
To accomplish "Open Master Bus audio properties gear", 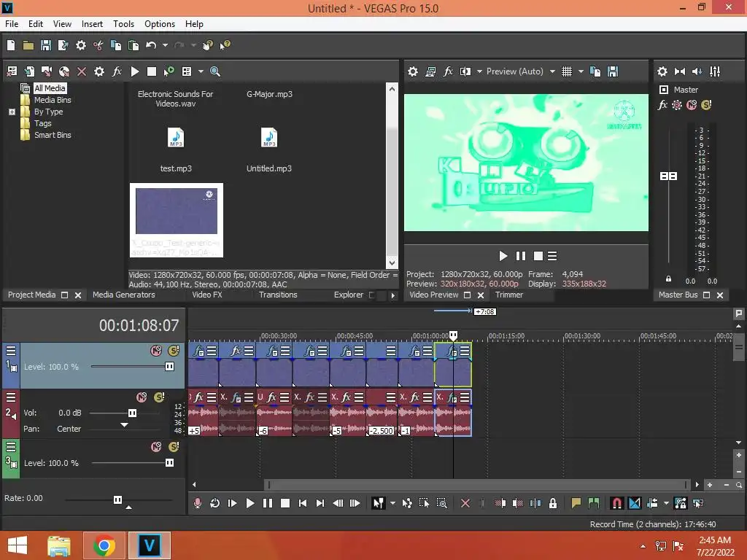I will point(662,71).
